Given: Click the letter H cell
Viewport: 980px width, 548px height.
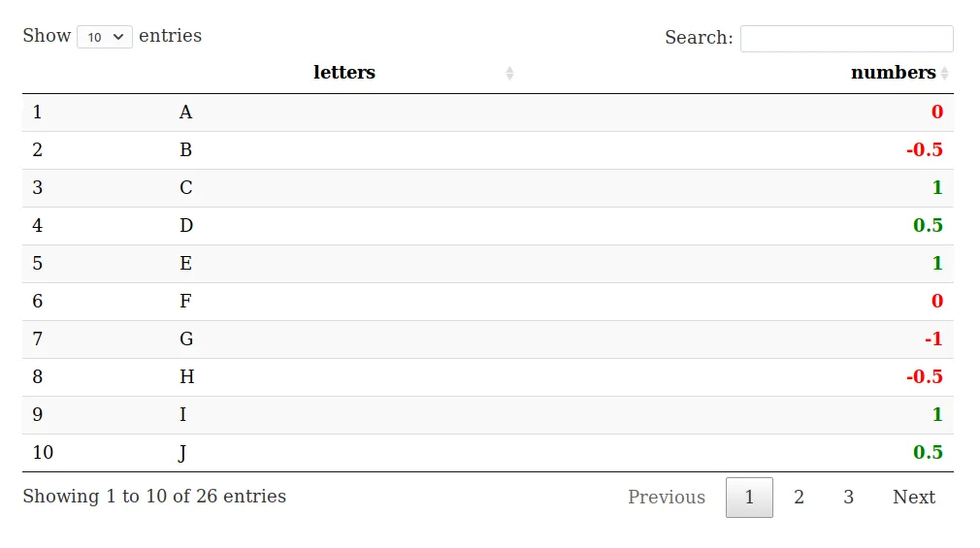Looking at the screenshot, I should [x=187, y=377].
